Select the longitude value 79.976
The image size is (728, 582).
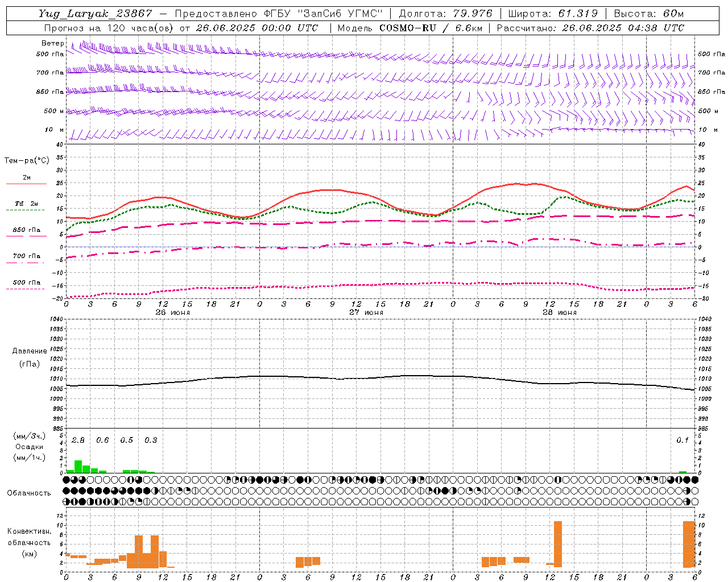click(x=473, y=14)
